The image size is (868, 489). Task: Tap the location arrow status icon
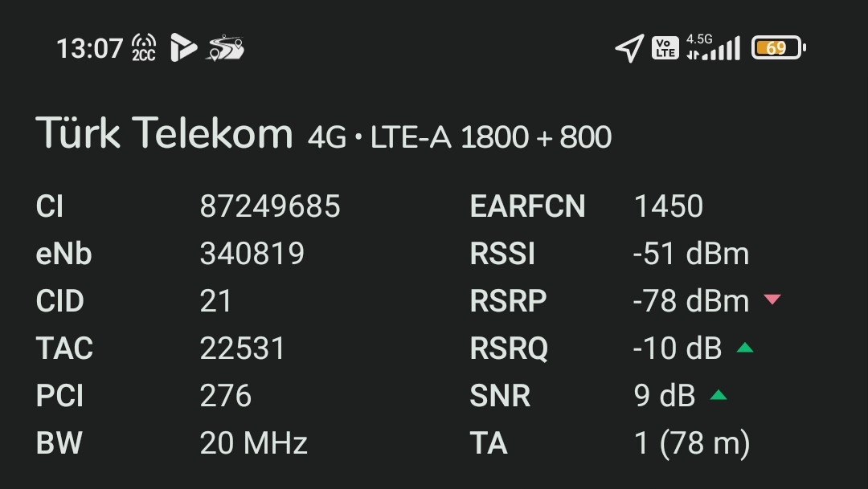(x=630, y=48)
